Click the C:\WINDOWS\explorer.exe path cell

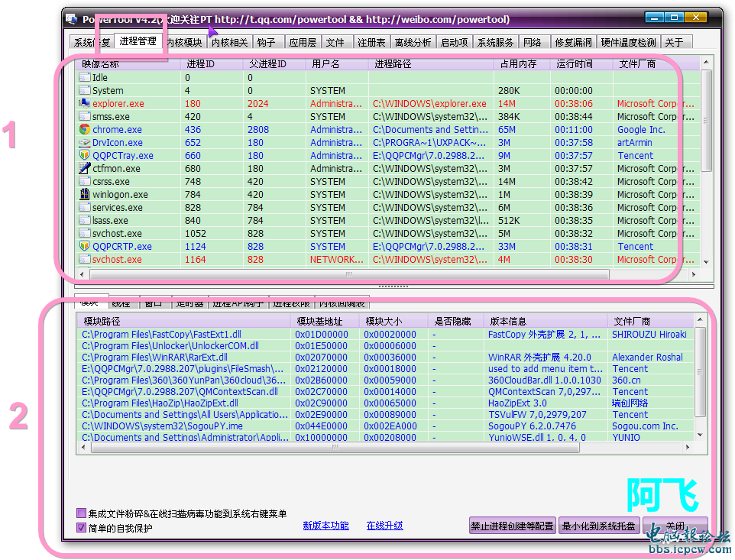[x=429, y=103]
